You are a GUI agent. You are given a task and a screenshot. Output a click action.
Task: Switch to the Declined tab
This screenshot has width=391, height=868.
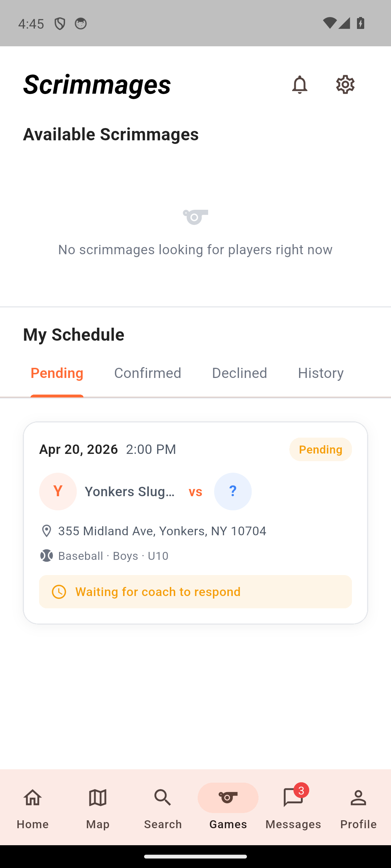coord(239,373)
